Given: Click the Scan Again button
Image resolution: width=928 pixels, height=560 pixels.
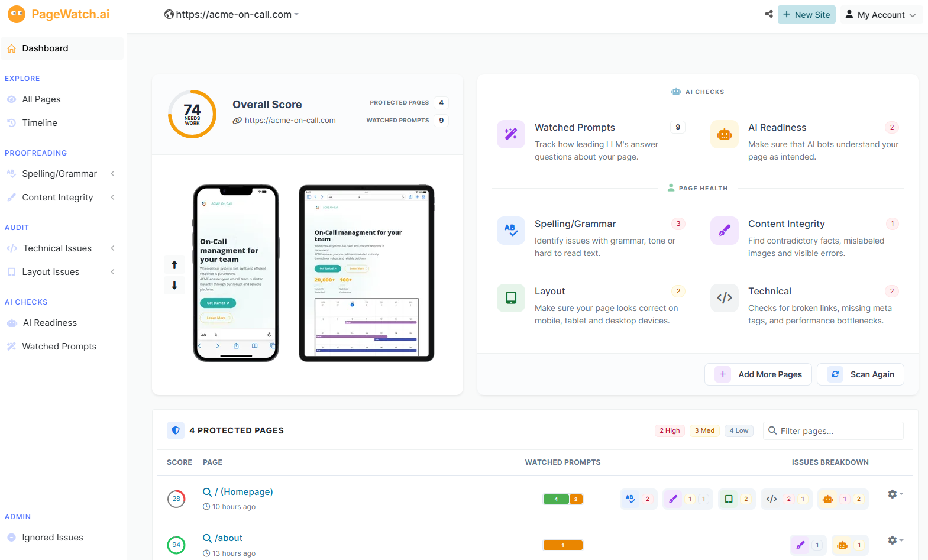Looking at the screenshot, I should click(861, 374).
